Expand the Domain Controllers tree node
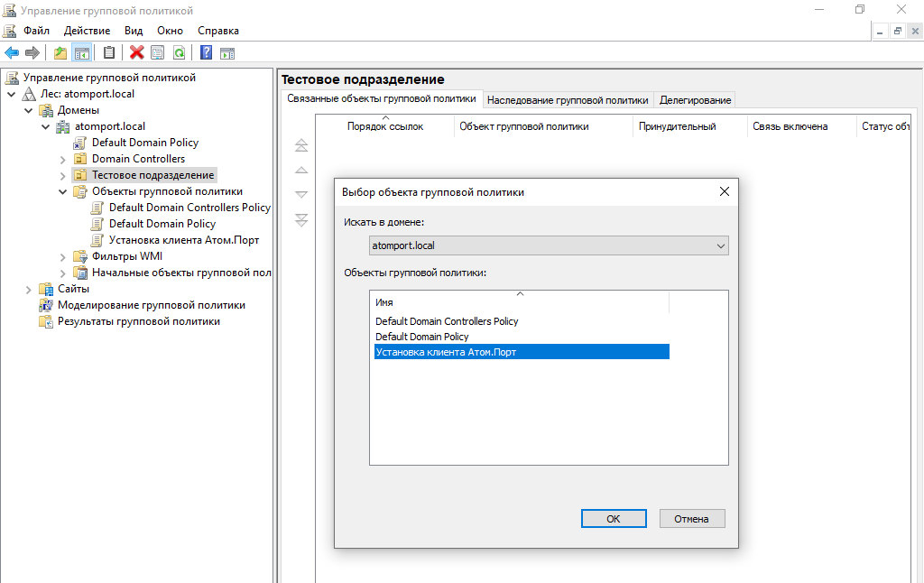The image size is (924, 583). pos(63,160)
